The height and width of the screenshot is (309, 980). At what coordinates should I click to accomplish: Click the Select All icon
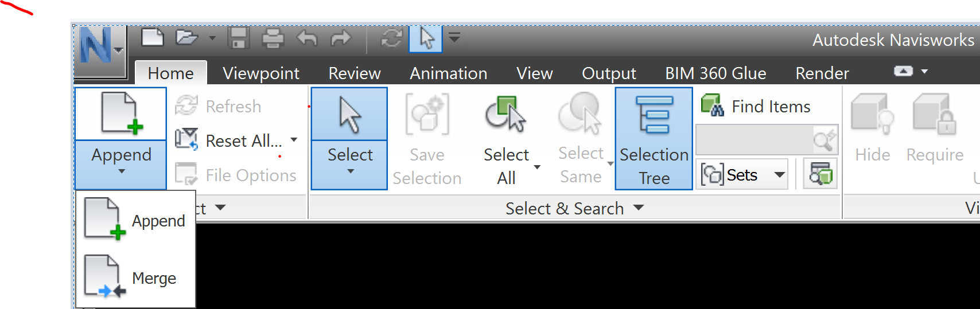(x=505, y=115)
